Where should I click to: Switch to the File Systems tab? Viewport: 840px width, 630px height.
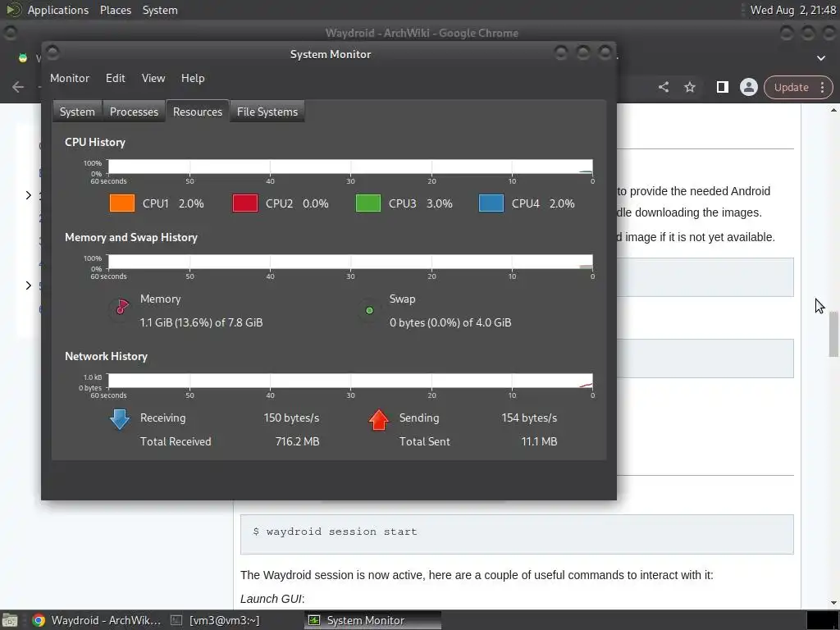pos(267,112)
